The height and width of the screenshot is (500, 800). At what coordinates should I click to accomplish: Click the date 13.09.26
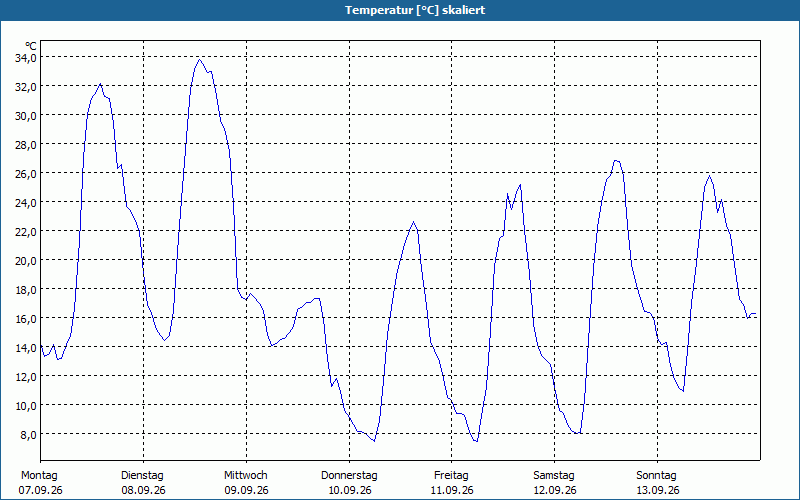(x=658, y=490)
